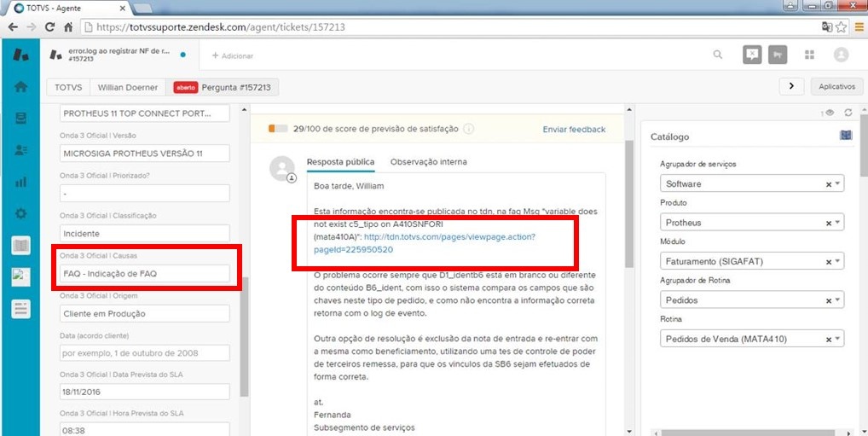
Task: Open the list app icon at sidebar bottom
Action: coord(20,309)
